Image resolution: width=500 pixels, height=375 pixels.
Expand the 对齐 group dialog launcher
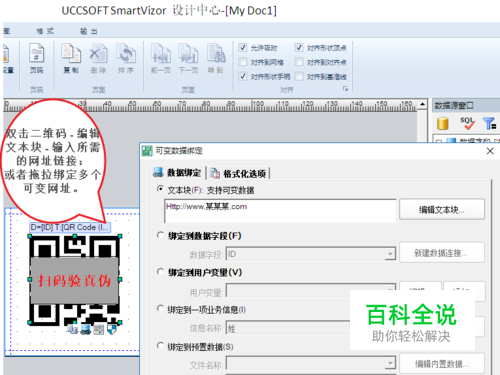[345, 89]
